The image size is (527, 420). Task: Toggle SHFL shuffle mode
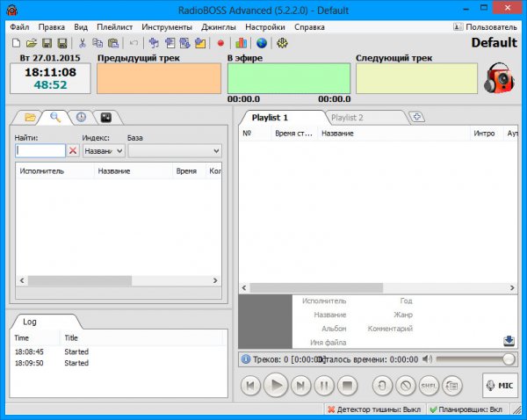pyautogui.click(x=429, y=386)
